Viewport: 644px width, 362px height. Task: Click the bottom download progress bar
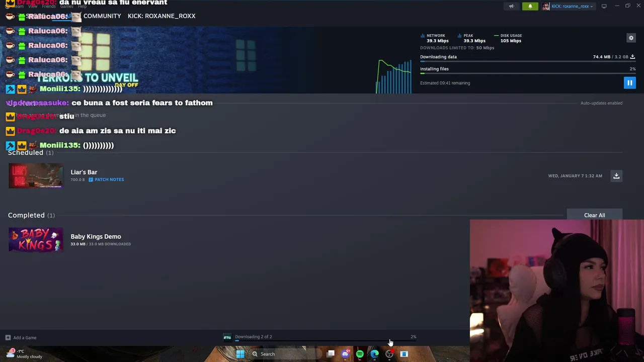[326, 341]
